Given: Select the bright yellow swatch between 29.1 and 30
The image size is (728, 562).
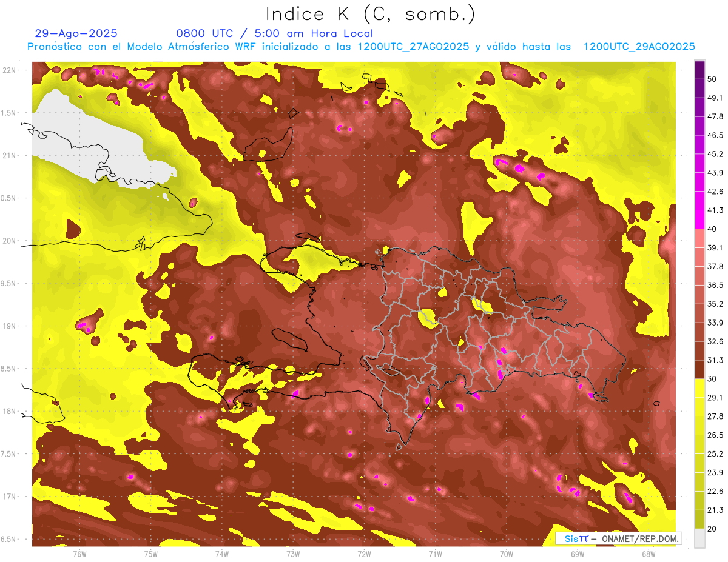Looking at the screenshot, I should 699,388.
